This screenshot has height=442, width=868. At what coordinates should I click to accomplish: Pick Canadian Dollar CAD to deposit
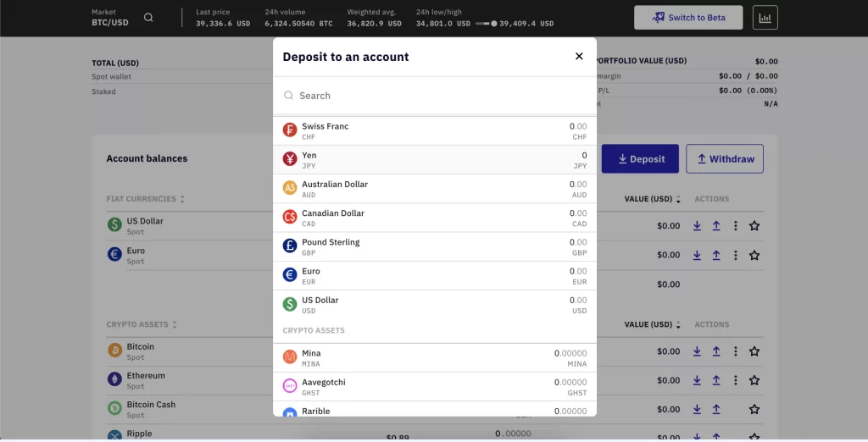pos(434,218)
